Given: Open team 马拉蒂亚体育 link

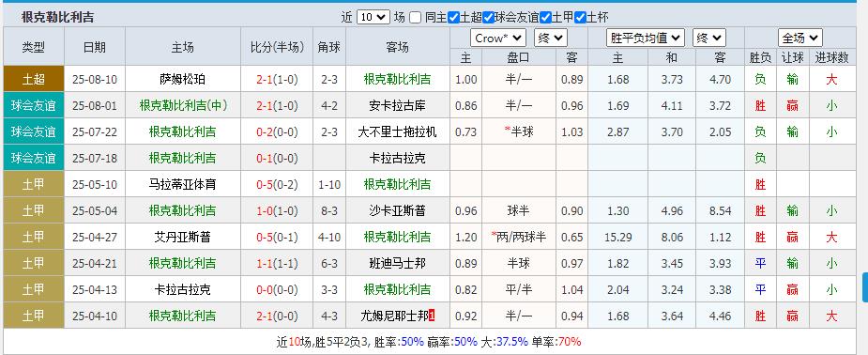Looking at the screenshot, I should click(183, 184).
